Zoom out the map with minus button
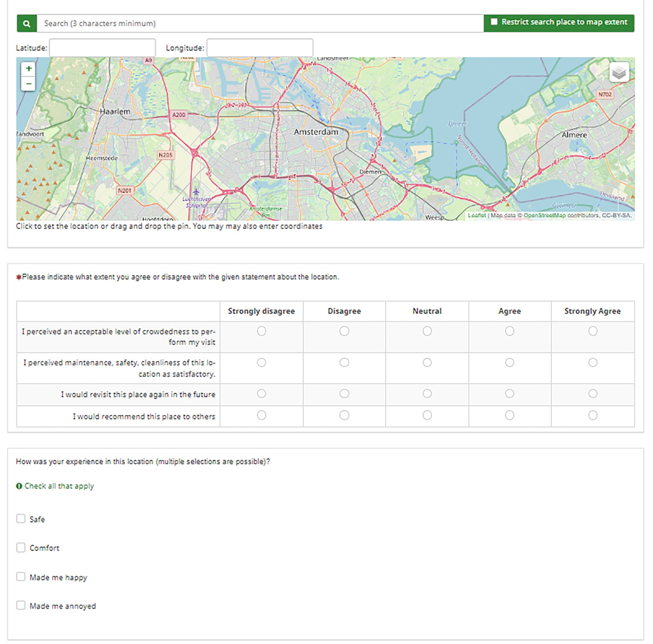The width and height of the screenshot is (653, 644). pos(28,84)
